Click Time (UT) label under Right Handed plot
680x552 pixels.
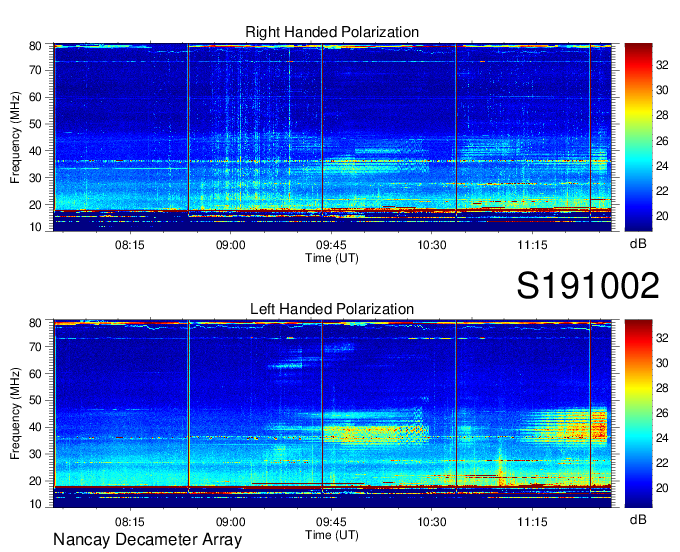tap(332, 258)
